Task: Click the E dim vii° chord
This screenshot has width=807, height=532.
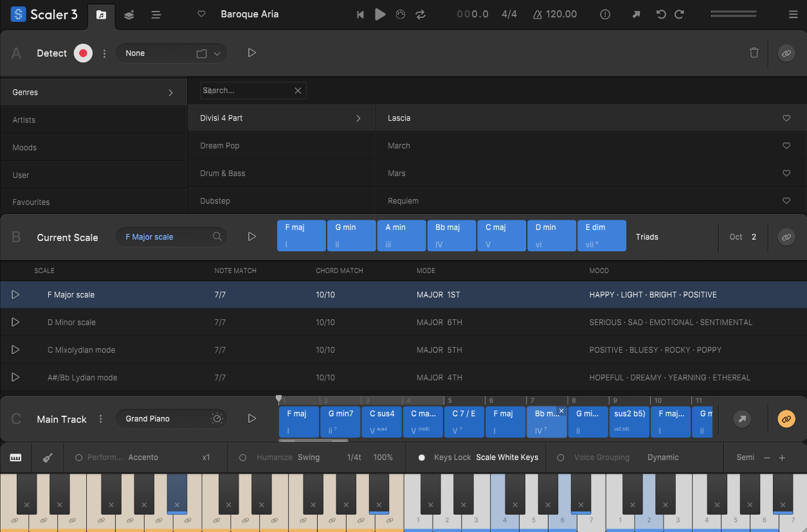Action: pos(602,236)
